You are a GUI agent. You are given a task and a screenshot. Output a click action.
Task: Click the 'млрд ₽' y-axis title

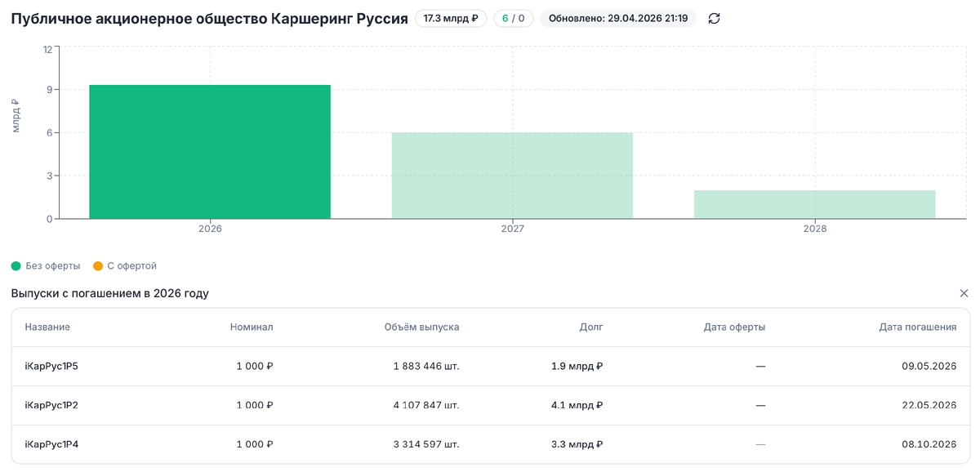point(16,116)
